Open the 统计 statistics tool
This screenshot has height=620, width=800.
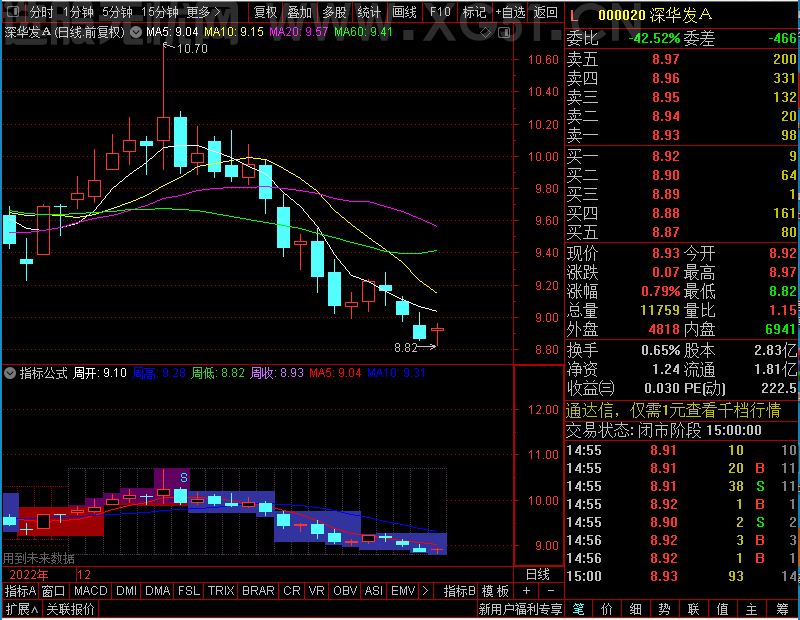[x=369, y=12]
